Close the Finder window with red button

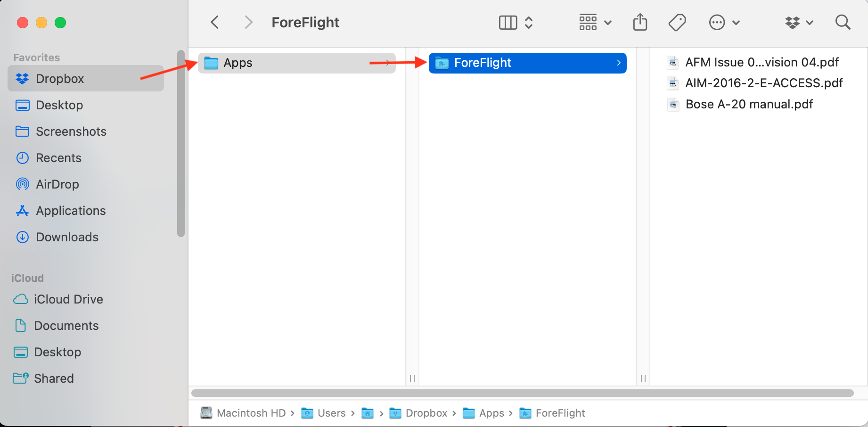(23, 23)
